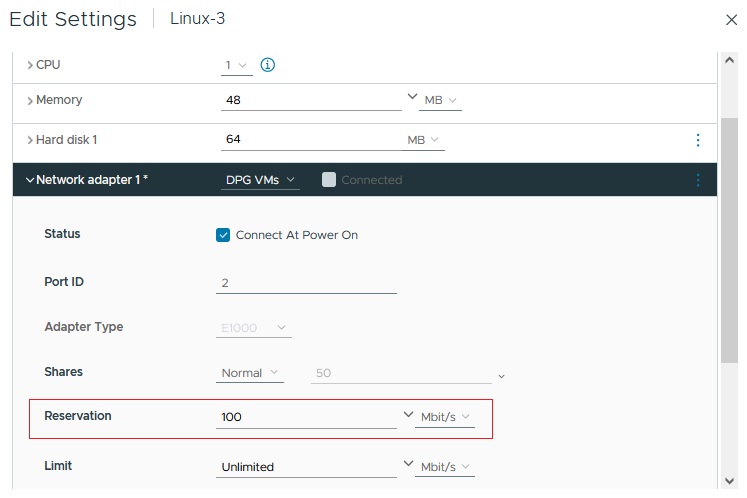Click the scrollbar down arrow
The image size is (747, 498).
click(x=729, y=480)
